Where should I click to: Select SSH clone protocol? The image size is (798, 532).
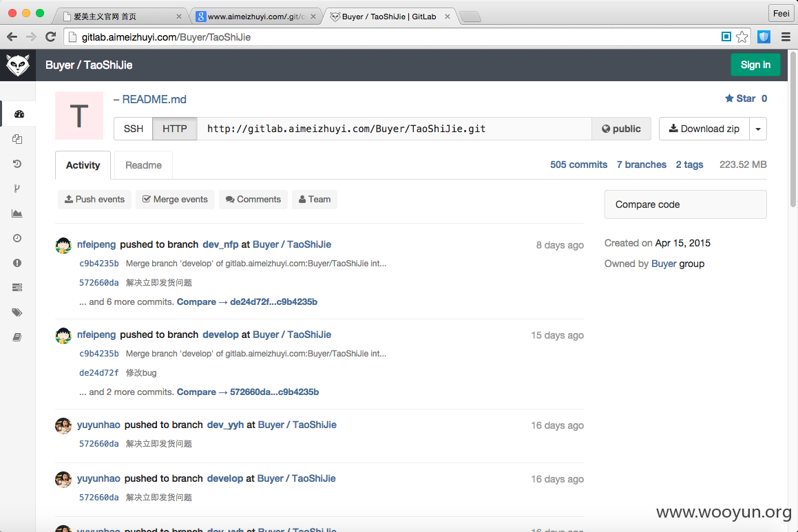pos(134,129)
